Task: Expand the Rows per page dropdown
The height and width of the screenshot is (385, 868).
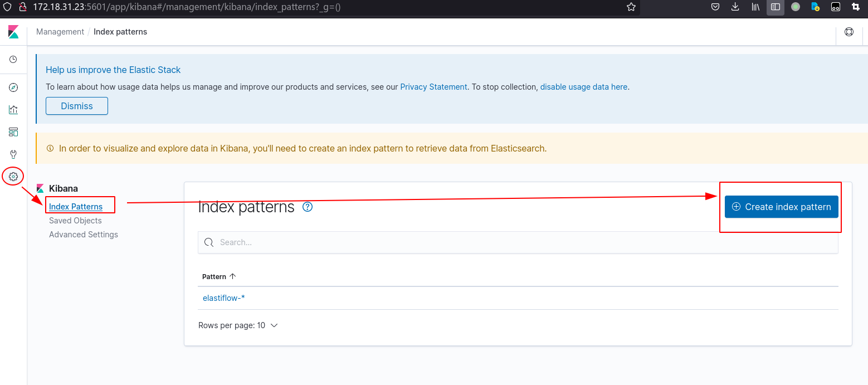Action: (x=238, y=325)
